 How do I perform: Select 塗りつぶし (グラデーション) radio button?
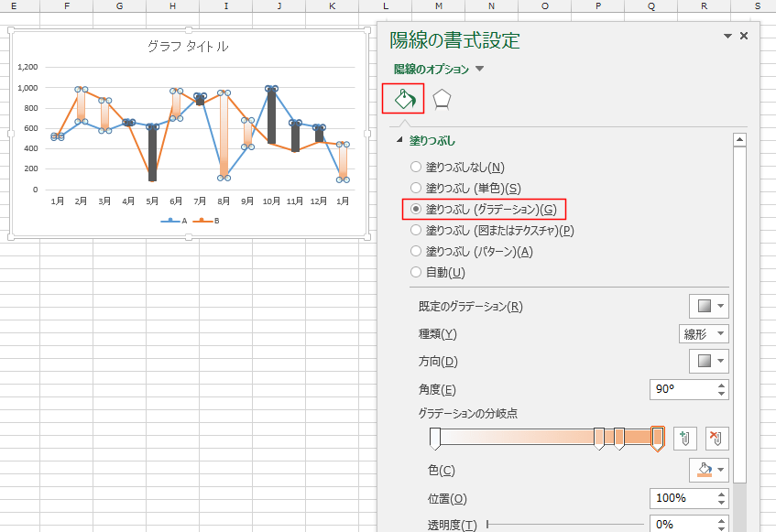tap(416, 209)
